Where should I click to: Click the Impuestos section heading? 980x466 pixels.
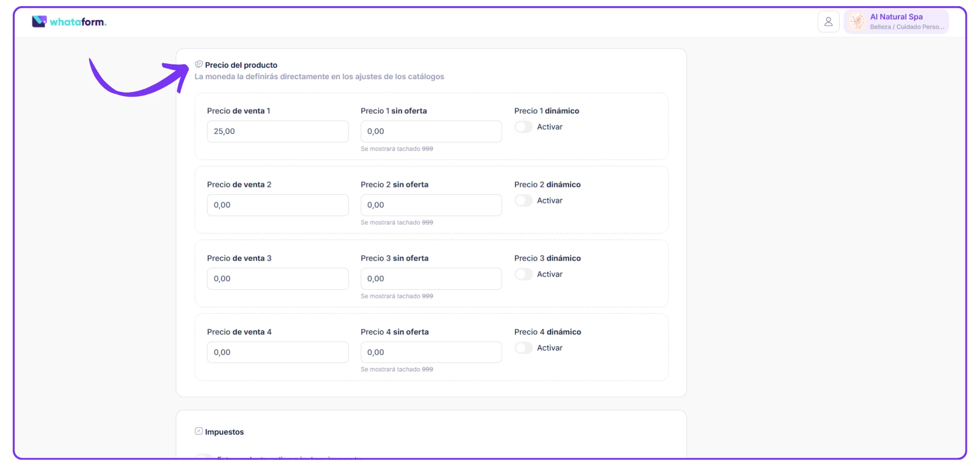click(x=224, y=432)
